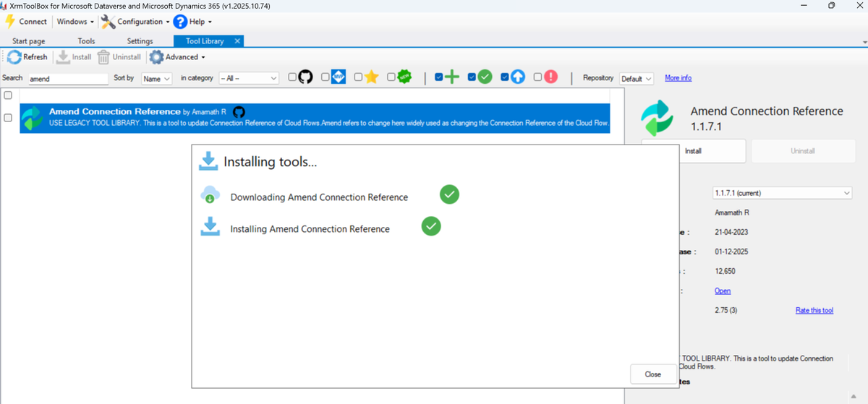Click the GitHub icon beside Amarnath R
Viewport: 868px width, 404px height.
coord(239,112)
